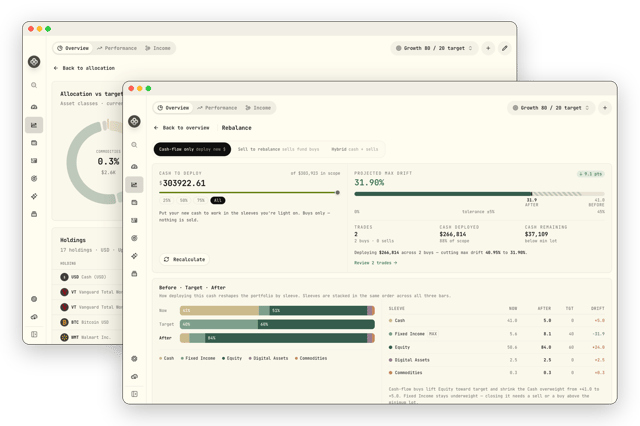Select the Equity row in the sleeve table
The height and width of the screenshot is (426, 640).
[496, 347]
